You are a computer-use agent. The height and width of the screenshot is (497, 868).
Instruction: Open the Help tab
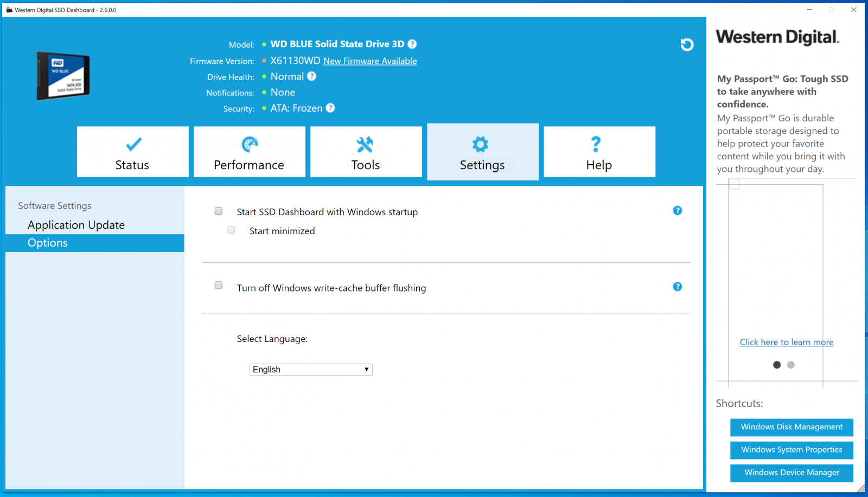(x=599, y=152)
